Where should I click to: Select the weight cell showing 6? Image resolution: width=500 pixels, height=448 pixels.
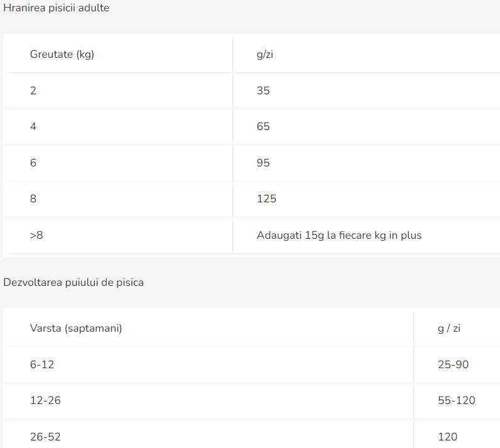point(33,163)
